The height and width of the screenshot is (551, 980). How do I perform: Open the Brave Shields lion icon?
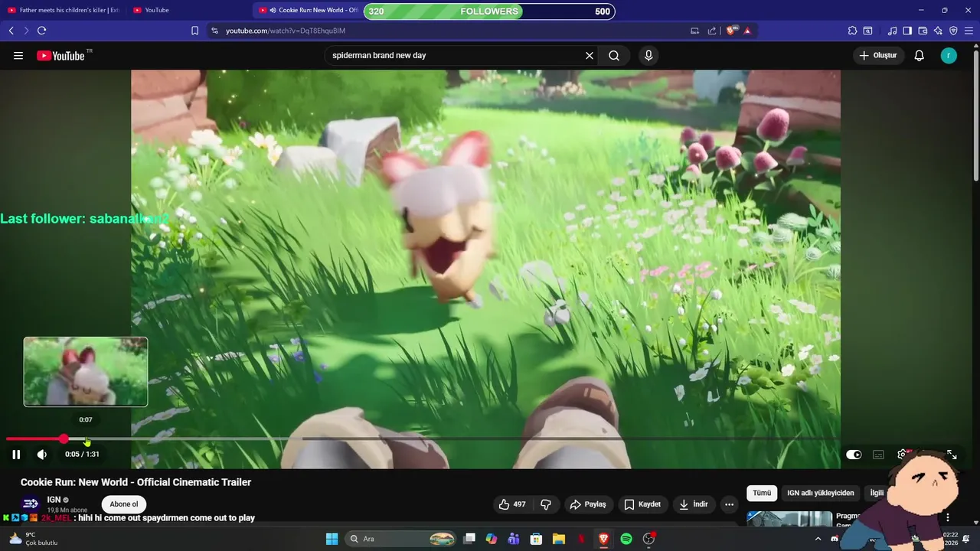(732, 31)
